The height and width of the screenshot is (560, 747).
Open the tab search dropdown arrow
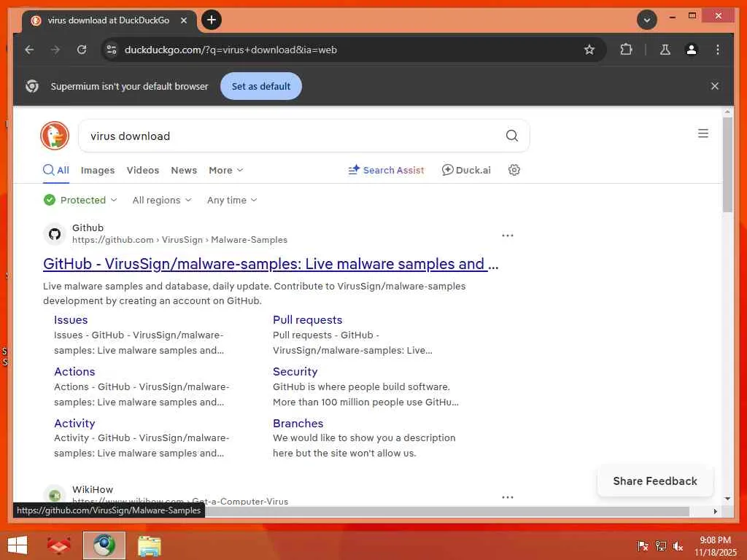[647, 20]
